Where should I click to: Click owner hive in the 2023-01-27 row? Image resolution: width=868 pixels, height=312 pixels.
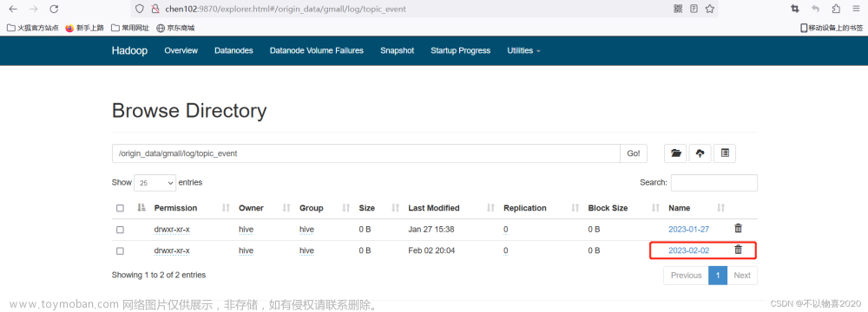[247, 230]
